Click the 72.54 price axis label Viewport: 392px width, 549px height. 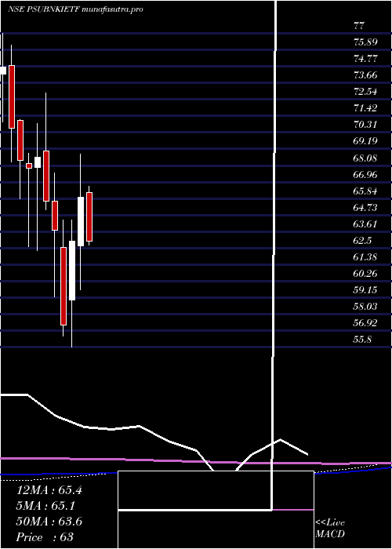click(x=365, y=92)
